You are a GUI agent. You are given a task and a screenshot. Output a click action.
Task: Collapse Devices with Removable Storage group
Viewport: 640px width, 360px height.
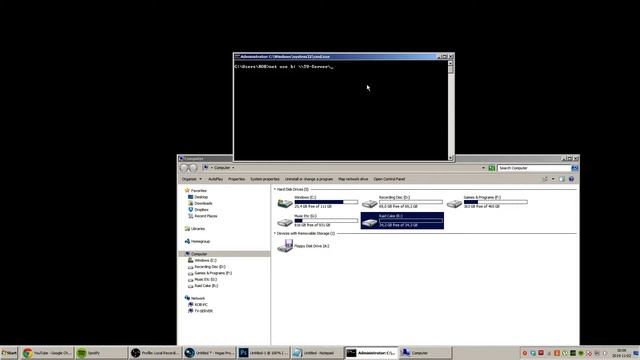tap(275, 233)
